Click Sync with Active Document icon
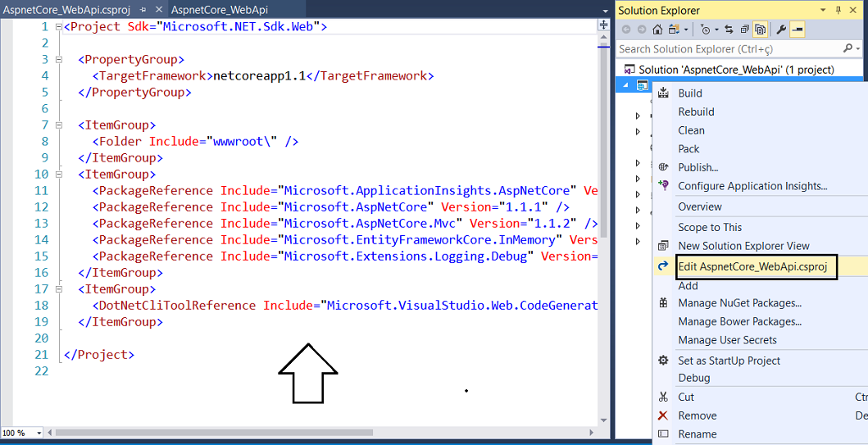The image size is (868, 445). pyautogui.click(x=674, y=30)
